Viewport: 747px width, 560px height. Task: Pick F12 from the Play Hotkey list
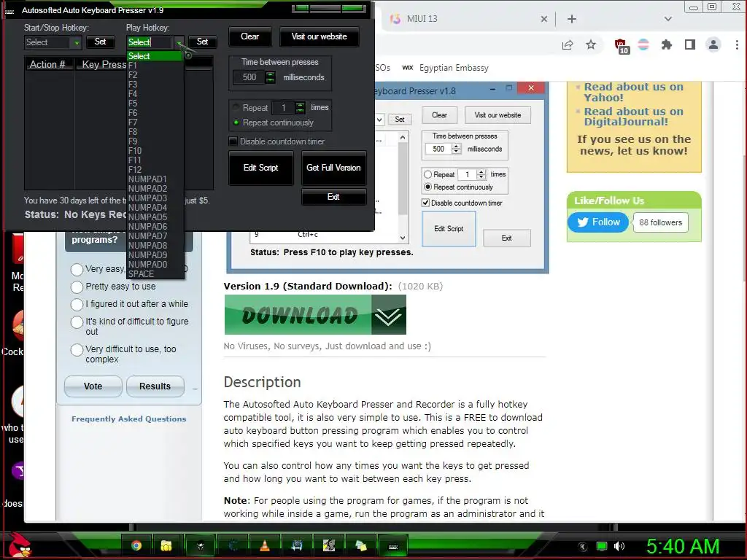tap(155, 169)
